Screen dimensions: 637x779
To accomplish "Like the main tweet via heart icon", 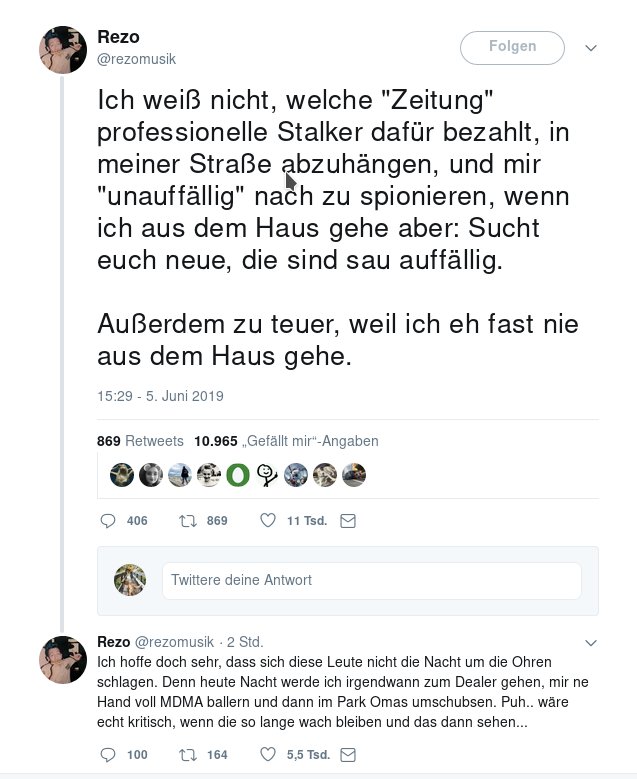I will tap(267, 521).
